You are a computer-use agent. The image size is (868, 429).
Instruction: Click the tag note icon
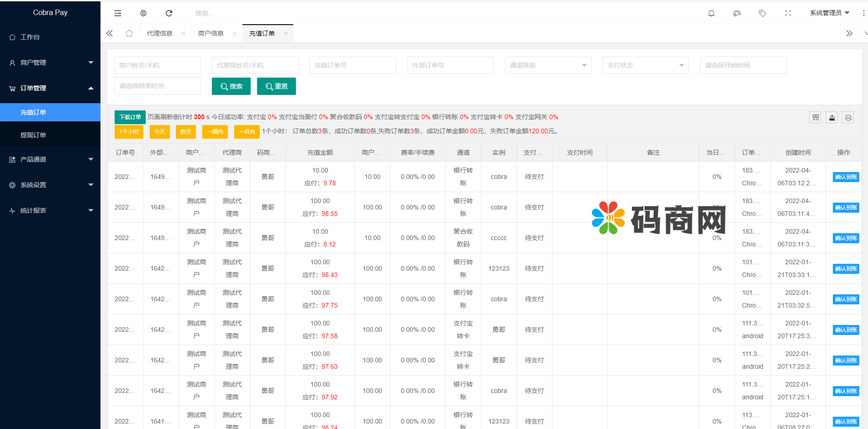(762, 13)
